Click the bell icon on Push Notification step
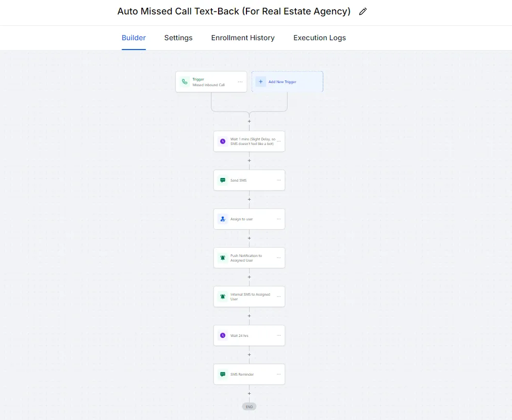Image resolution: width=512 pixels, height=420 pixels. [223, 258]
